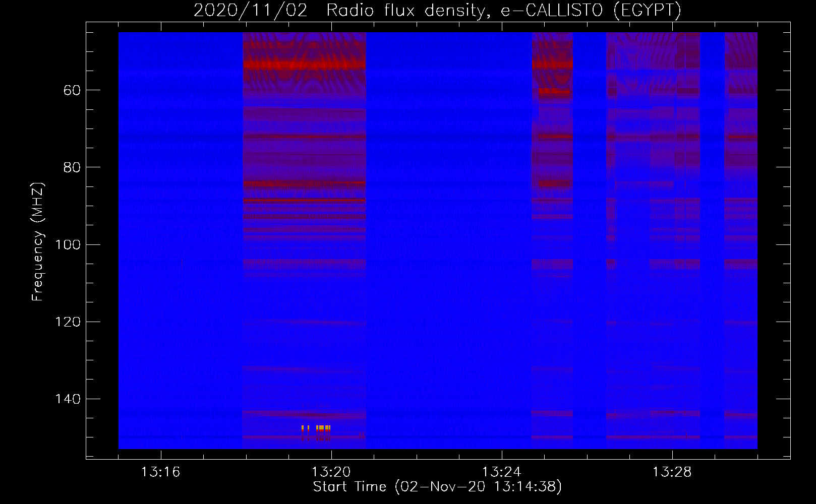Click the 140 frequency tick label

[68, 399]
